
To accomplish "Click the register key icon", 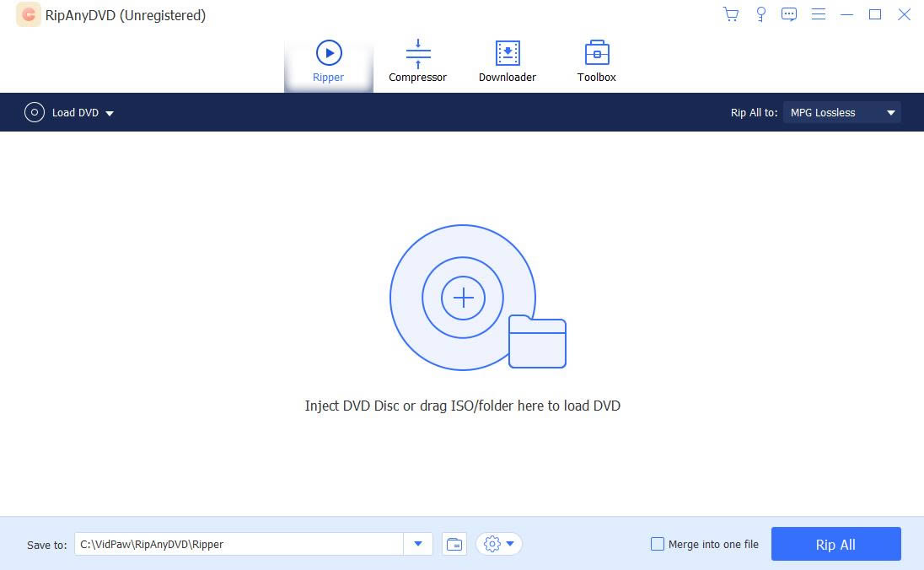I will tap(760, 14).
